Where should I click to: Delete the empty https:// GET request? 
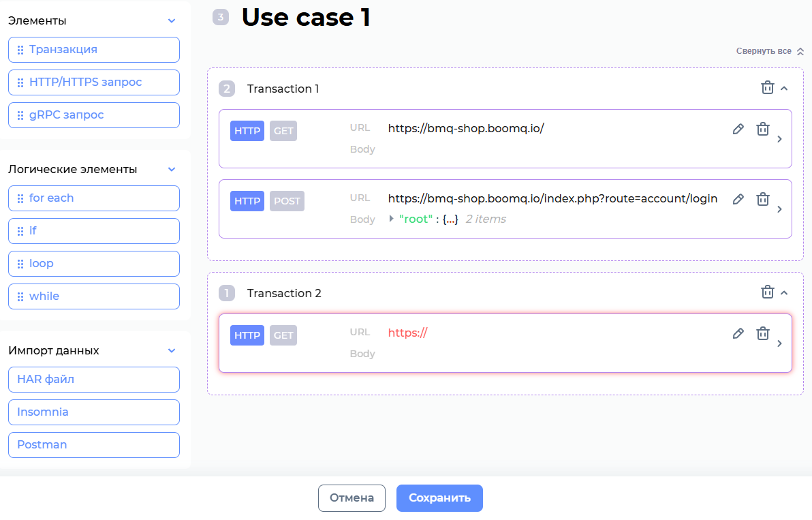click(763, 334)
